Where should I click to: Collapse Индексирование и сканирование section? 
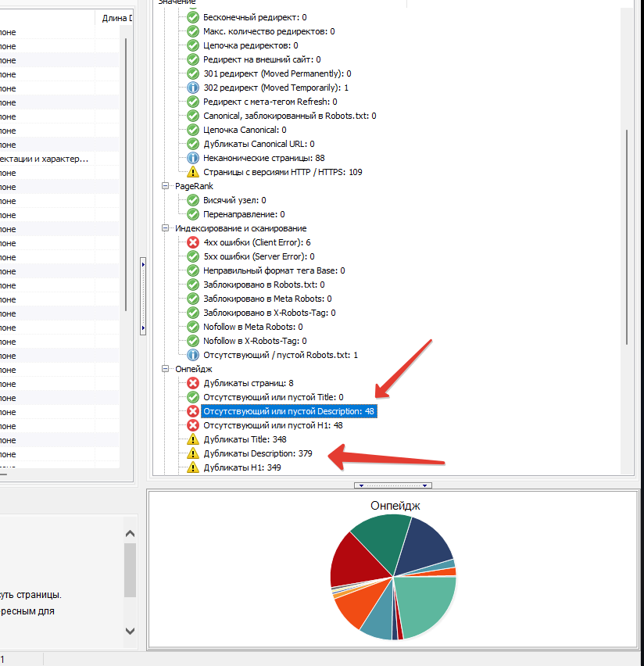(166, 228)
